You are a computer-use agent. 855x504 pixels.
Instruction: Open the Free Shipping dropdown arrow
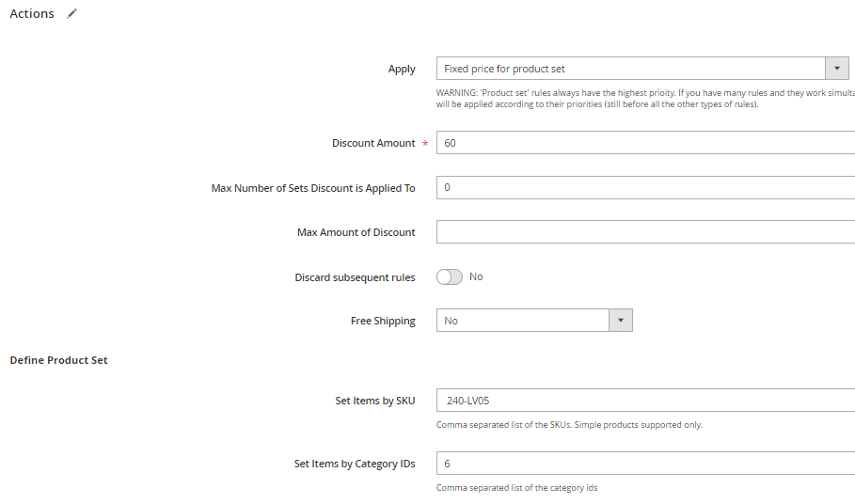620,321
